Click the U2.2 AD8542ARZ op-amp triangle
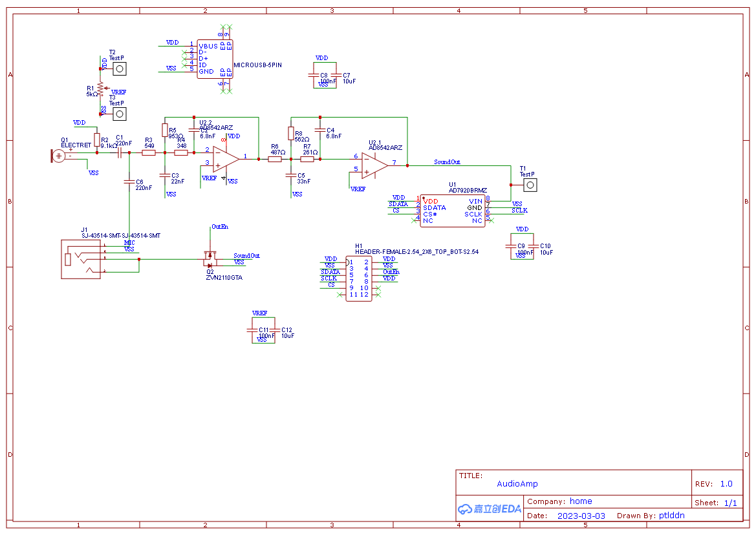This screenshot has width=756, height=535. tap(226, 159)
